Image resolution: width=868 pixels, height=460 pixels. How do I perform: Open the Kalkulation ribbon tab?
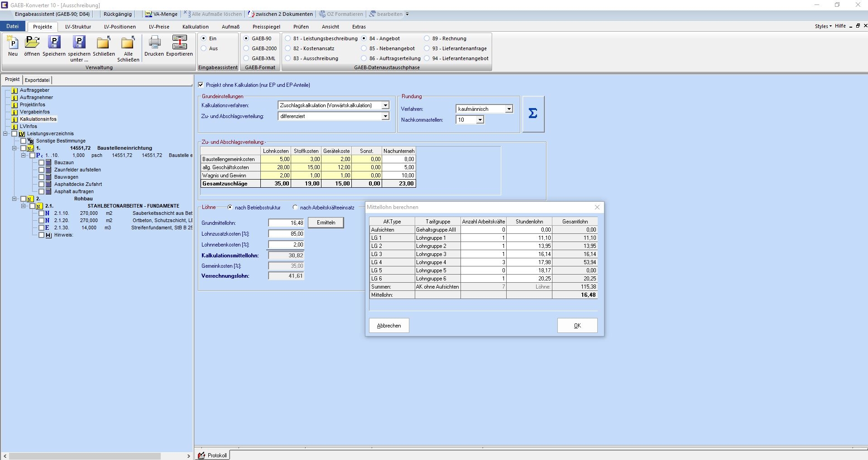pyautogui.click(x=195, y=27)
